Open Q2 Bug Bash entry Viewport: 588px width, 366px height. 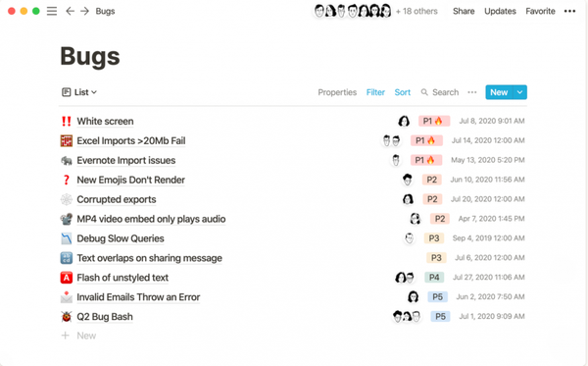click(105, 317)
